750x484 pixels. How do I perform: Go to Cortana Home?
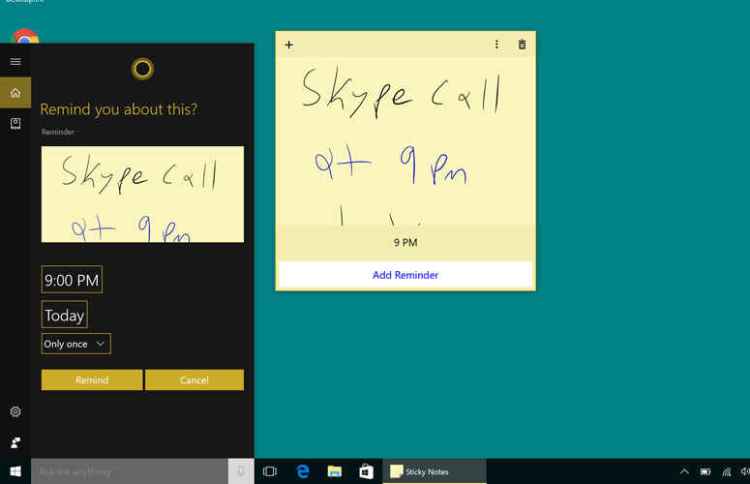pyautogui.click(x=15, y=93)
